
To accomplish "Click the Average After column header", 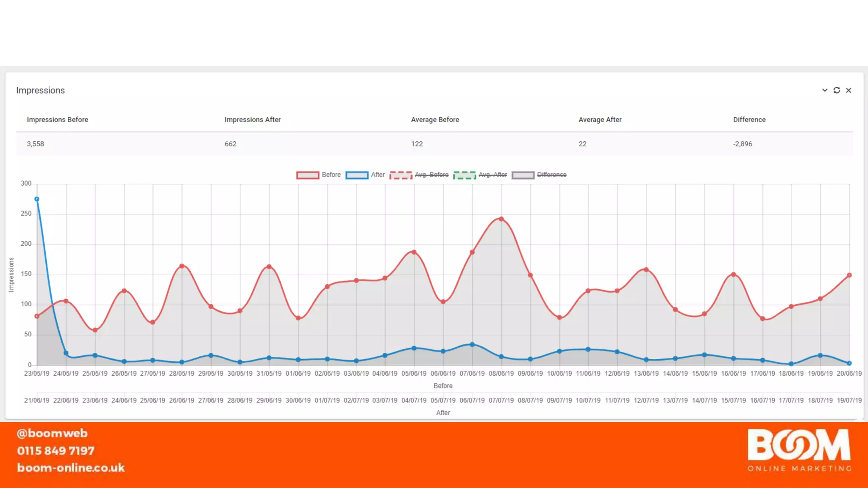I will coord(600,119).
